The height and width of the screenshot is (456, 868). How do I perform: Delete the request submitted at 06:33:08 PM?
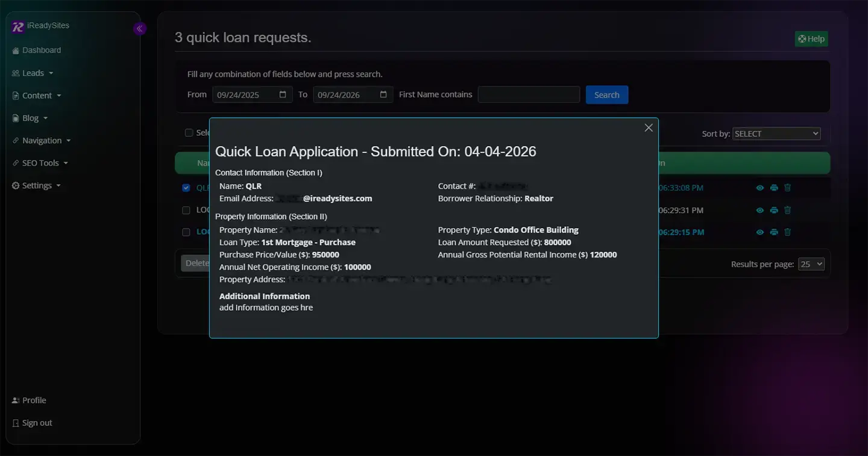787,188
